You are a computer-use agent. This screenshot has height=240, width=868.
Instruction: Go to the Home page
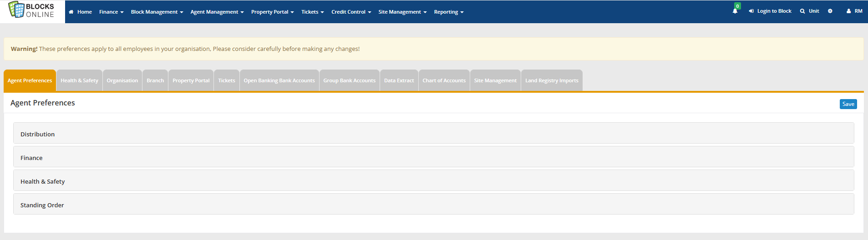(x=81, y=12)
